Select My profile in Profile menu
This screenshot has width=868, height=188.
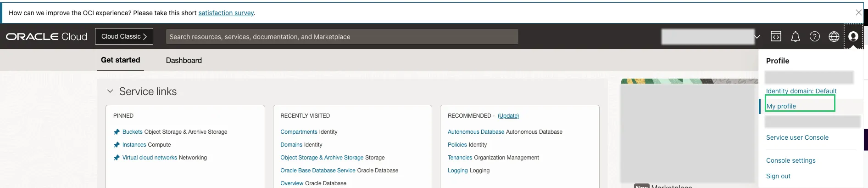(x=781, y=106)
